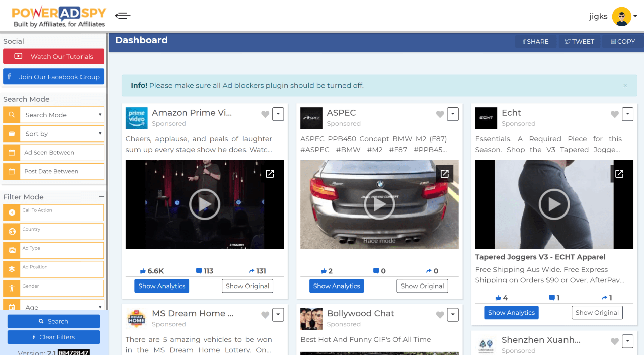Open the Sort by dropdown
This screenshot has width=644, height=355.
62,134
